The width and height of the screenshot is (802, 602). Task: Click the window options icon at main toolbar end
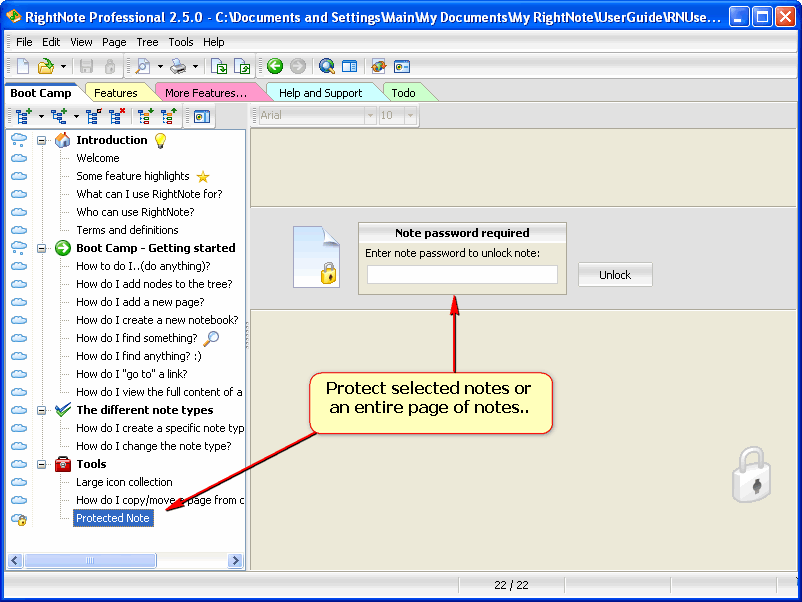pos(402,66)
